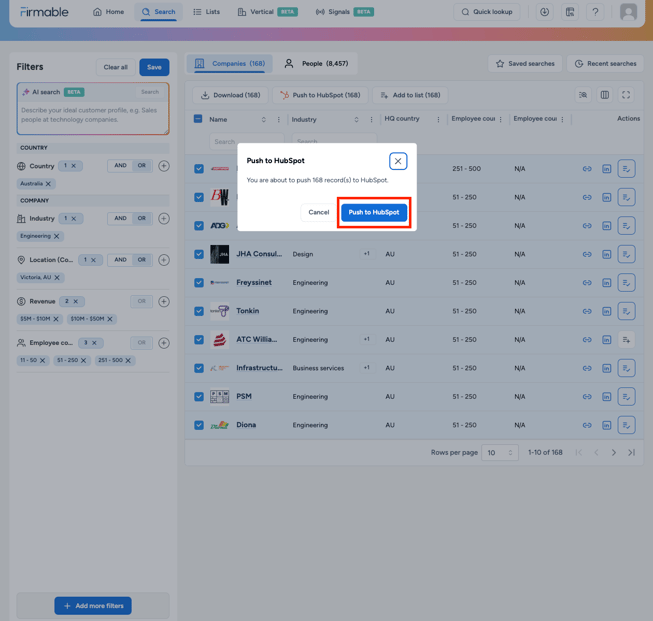The height and width of the screenshot is (621, 653).
Task: Add the 168 companies to a list
Action: (410, 95)
